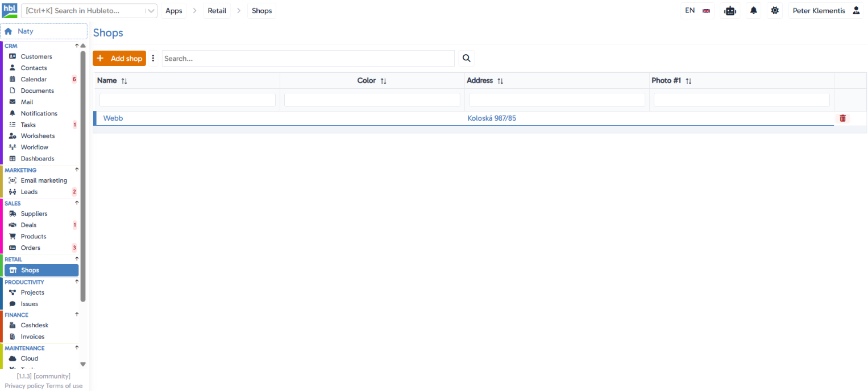Open Dashboards in the sidebar

[41, 159]
